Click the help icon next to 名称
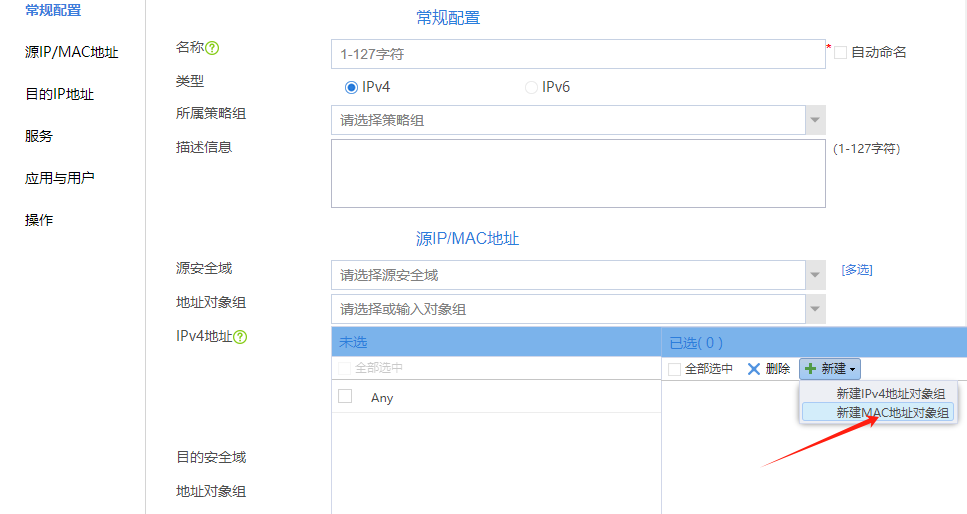The height and width of the screenshot is (514, 967). (212, 48)
